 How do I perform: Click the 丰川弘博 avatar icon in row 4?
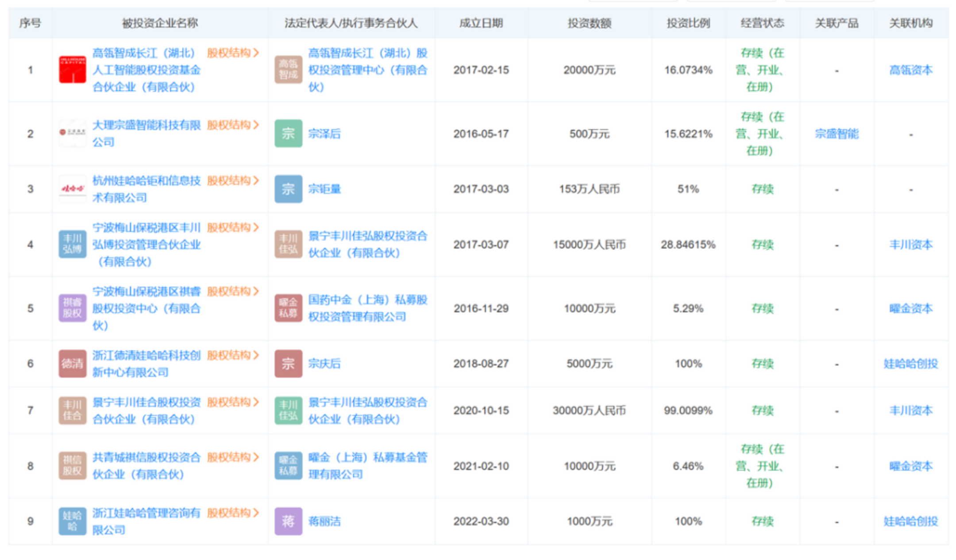73,245
